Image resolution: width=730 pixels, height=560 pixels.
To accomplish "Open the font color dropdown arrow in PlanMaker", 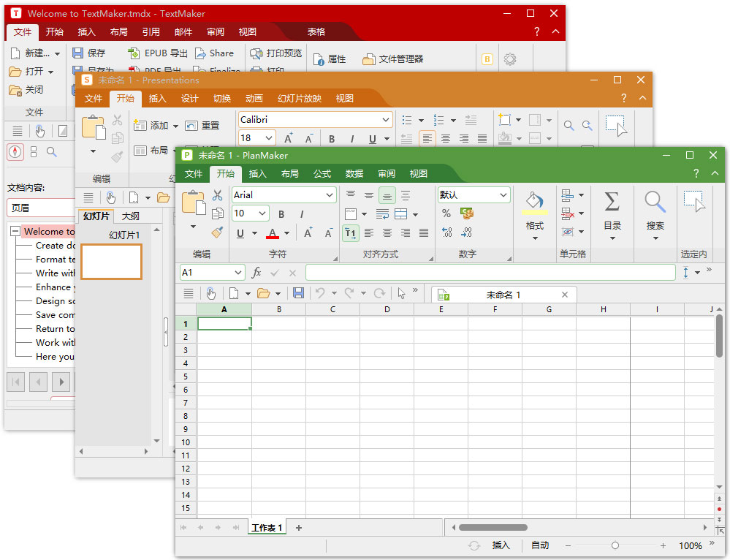I will click(286, 233).
